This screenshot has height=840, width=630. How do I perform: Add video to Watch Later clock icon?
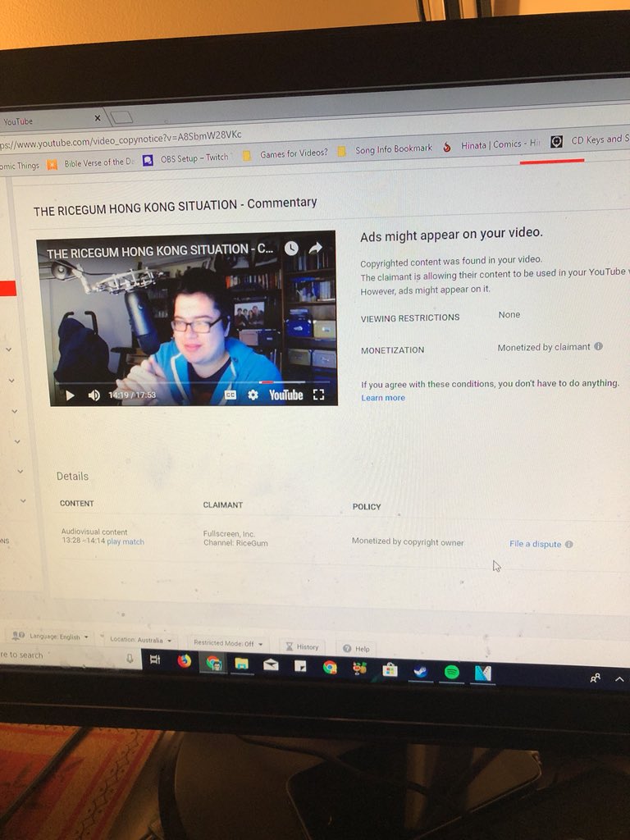pos(291,248)
